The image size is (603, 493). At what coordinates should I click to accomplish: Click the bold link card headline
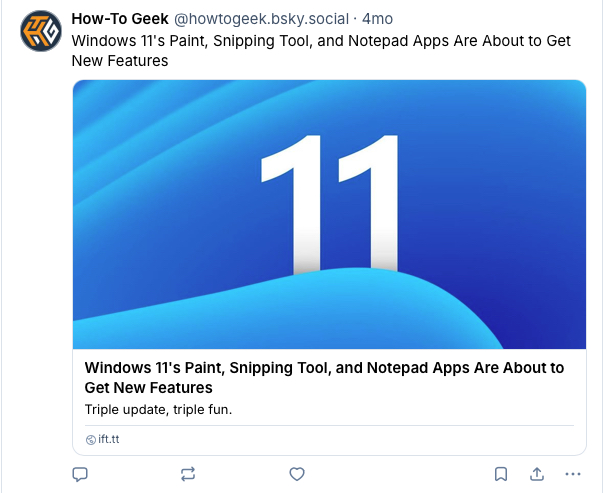coord(324,368)
